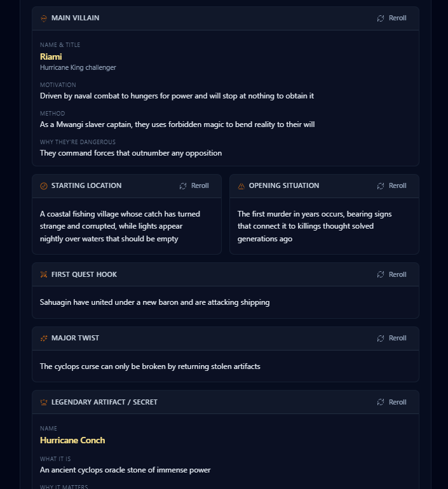Select the villain name Riami
The image size is (448, 489).
click(51, 57)
